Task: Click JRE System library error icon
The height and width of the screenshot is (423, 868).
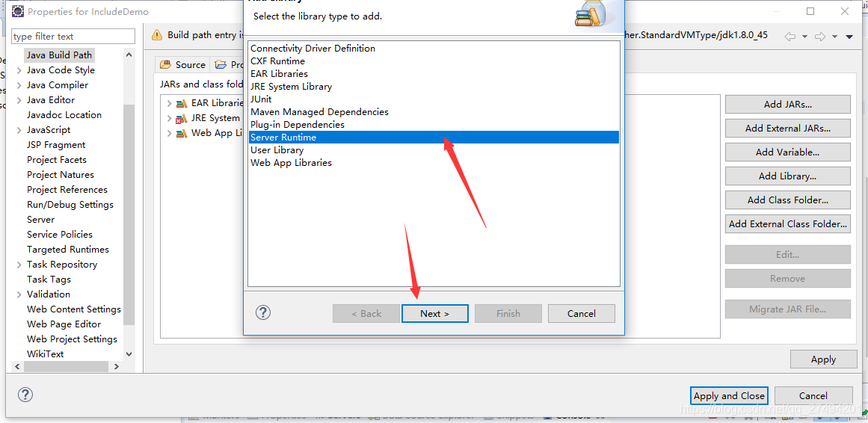Action: coord(182,118)
